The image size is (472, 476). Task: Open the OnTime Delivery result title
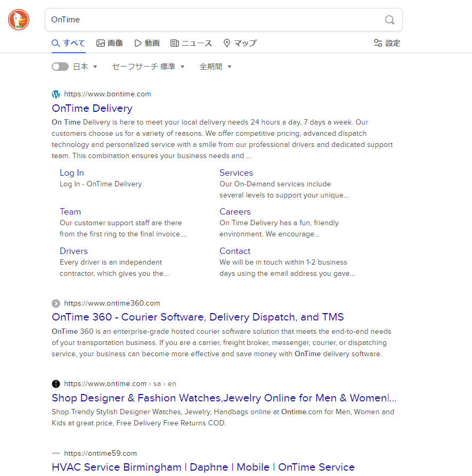(92, 109)
